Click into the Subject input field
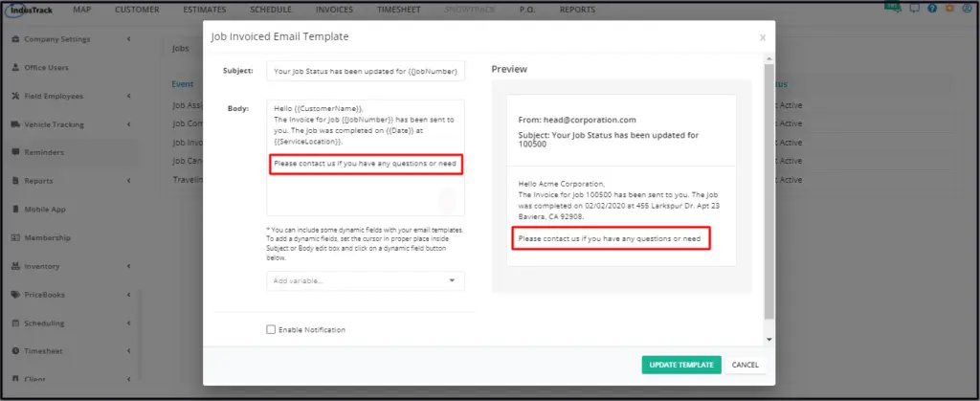980x401 pixels. click(x=366, y=71)
